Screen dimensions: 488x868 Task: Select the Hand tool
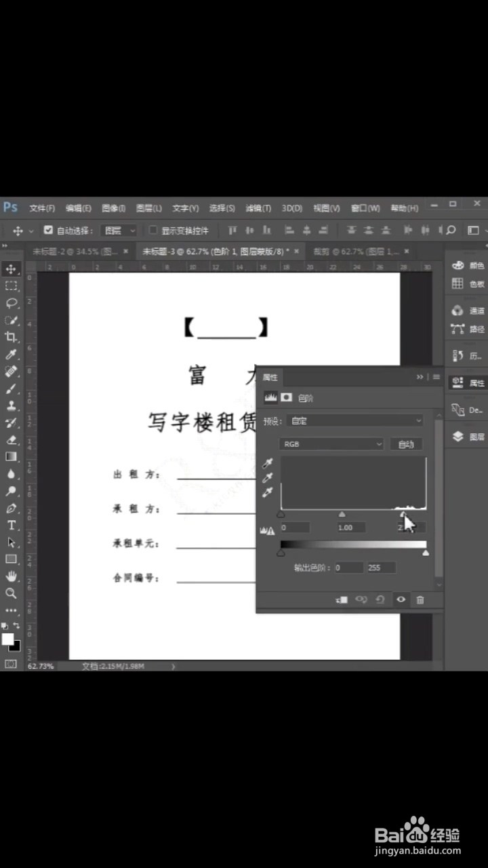click(x=11, y=576)
